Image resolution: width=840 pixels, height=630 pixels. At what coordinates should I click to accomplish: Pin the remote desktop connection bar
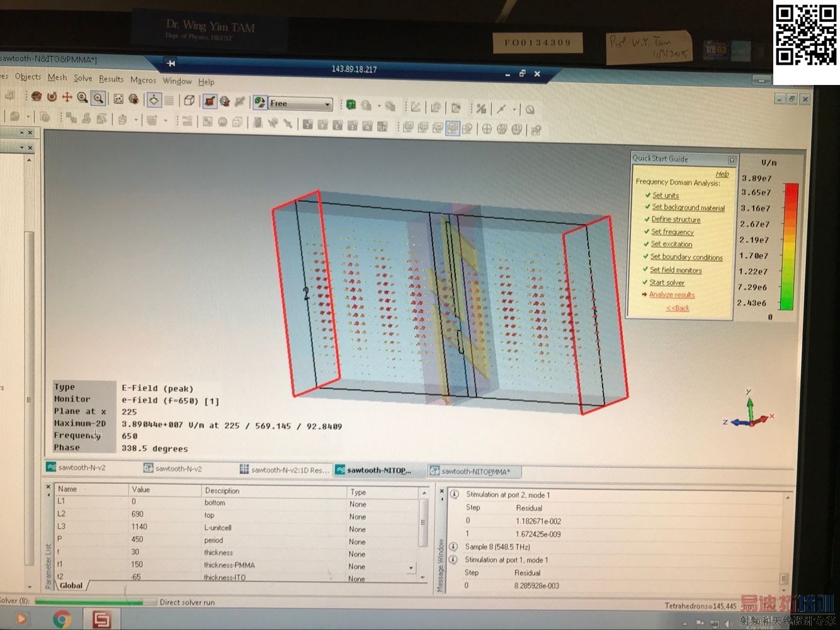(171, 63)
